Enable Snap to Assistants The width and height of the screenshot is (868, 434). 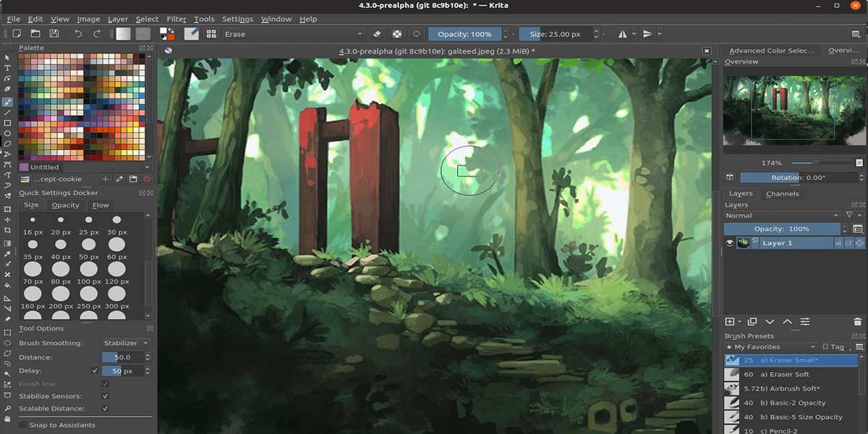(x=23, y=427)
